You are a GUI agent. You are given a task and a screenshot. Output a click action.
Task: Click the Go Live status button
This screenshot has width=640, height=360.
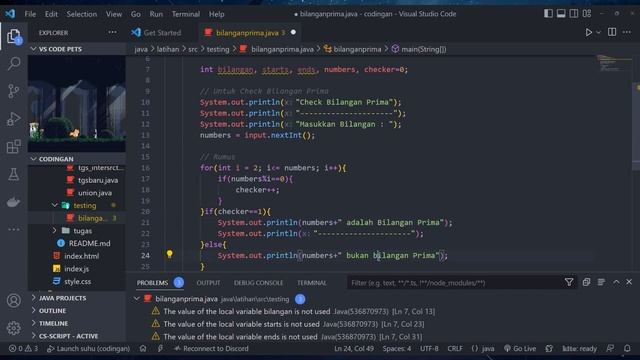(520, 349)
